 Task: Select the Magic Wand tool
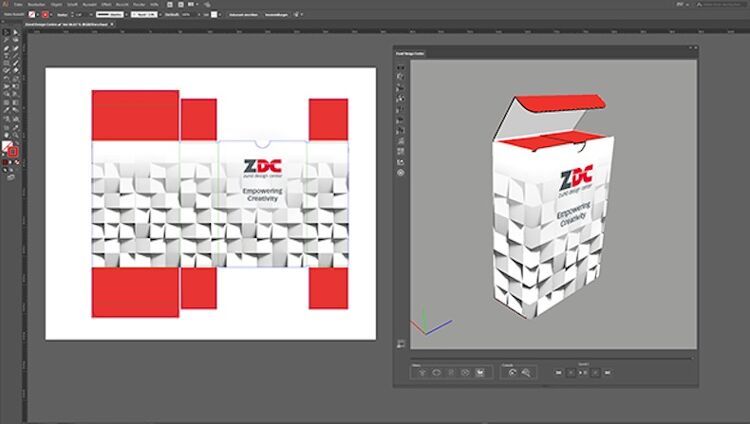click(6, 40)
